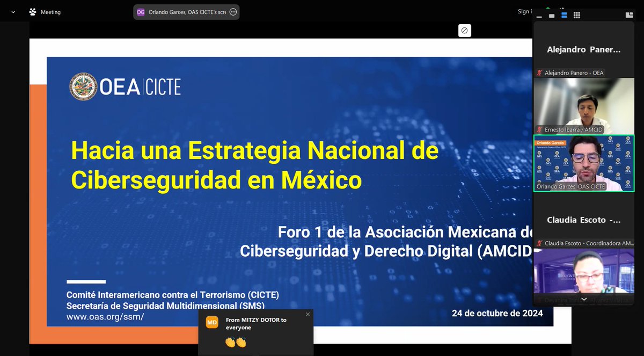The width and height of the screenshot is (644, 356).
Task: Switch video panel to grid view
Action: click(577, 16)
